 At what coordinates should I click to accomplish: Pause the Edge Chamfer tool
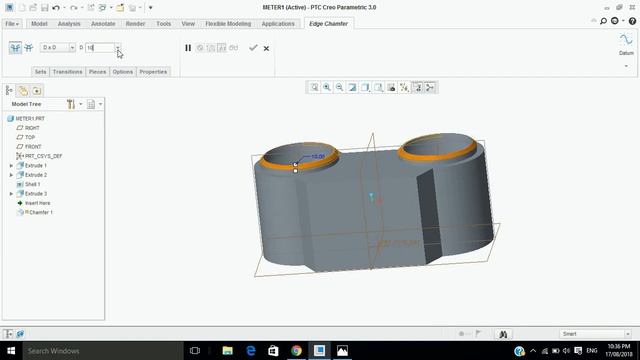188,48
